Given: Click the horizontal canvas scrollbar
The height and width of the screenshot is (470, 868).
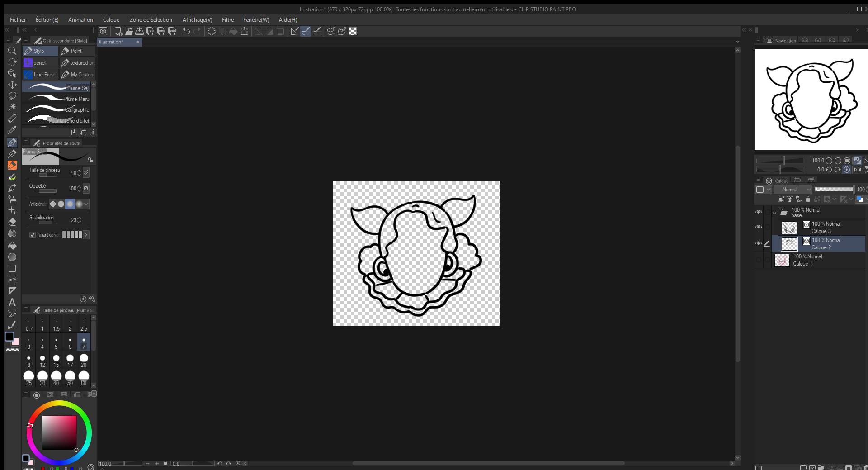Looking at the screenshot, I should tap(488, 463).
